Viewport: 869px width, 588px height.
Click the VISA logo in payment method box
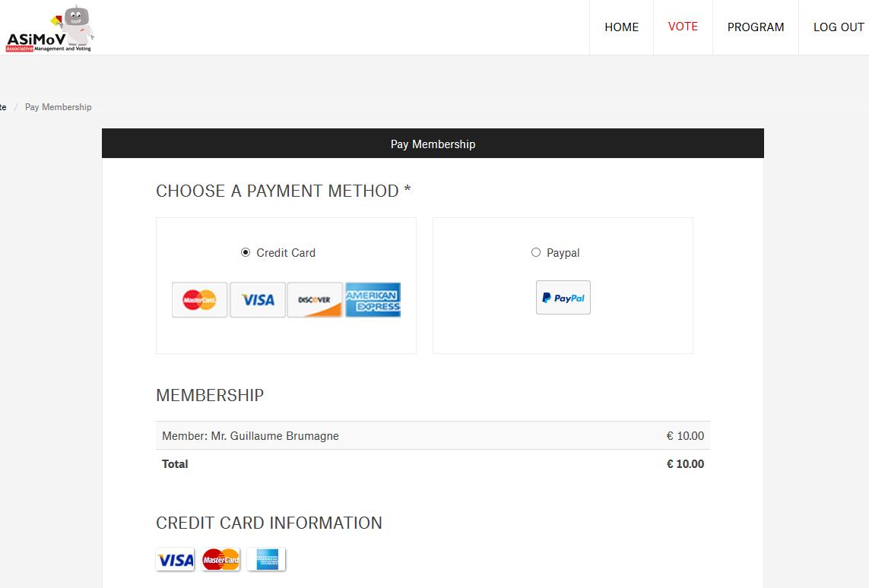pyautogui.click(x=258, y=299)
